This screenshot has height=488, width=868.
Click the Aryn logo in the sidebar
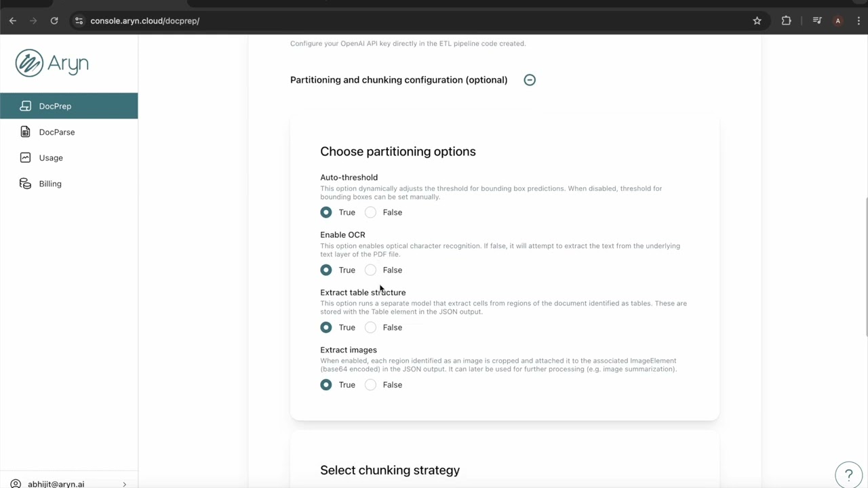[52, 63]
